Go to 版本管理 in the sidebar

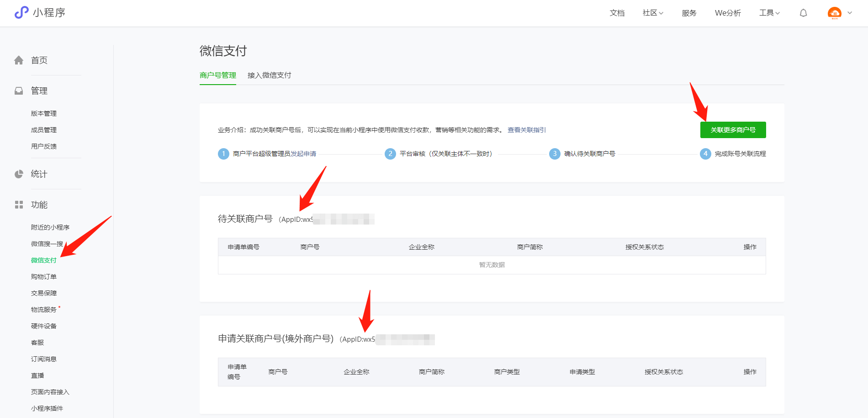[x=44, y=113]
